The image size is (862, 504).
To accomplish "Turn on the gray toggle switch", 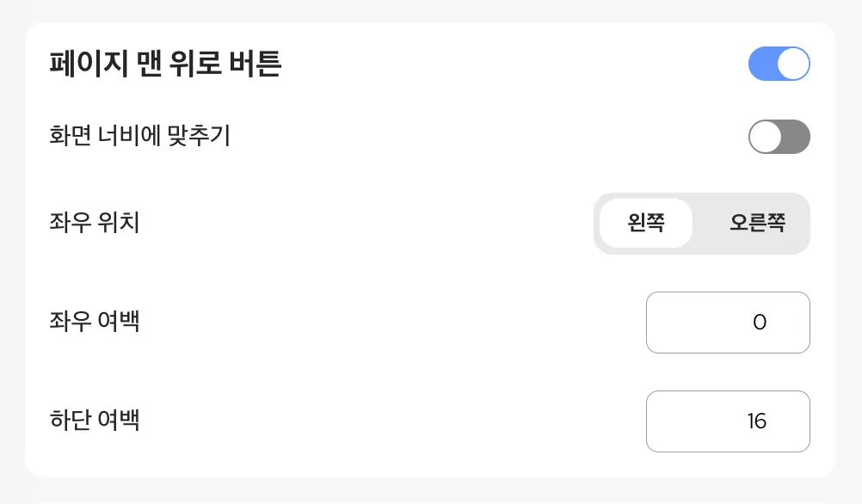I will coord(779,137).
